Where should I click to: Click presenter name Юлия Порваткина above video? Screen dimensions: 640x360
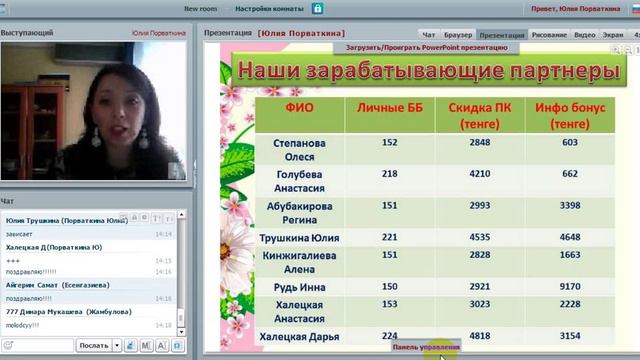[159, 33]
